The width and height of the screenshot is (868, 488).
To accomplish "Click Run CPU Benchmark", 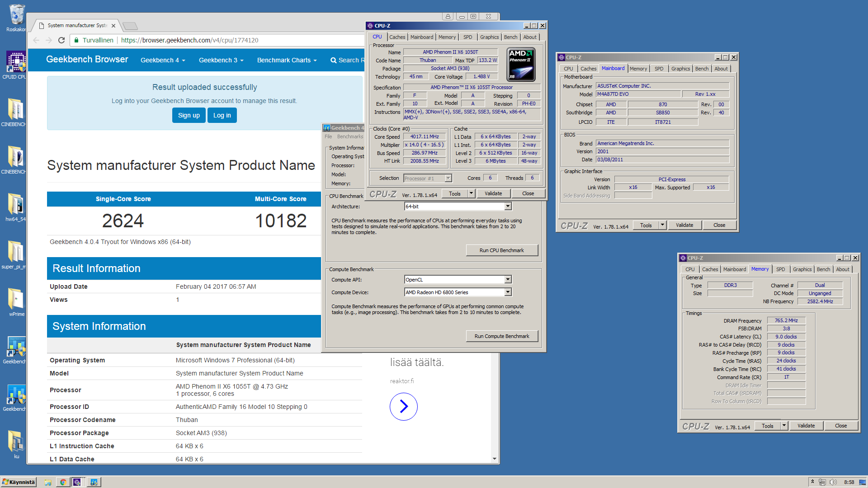I will click(502, 250).
